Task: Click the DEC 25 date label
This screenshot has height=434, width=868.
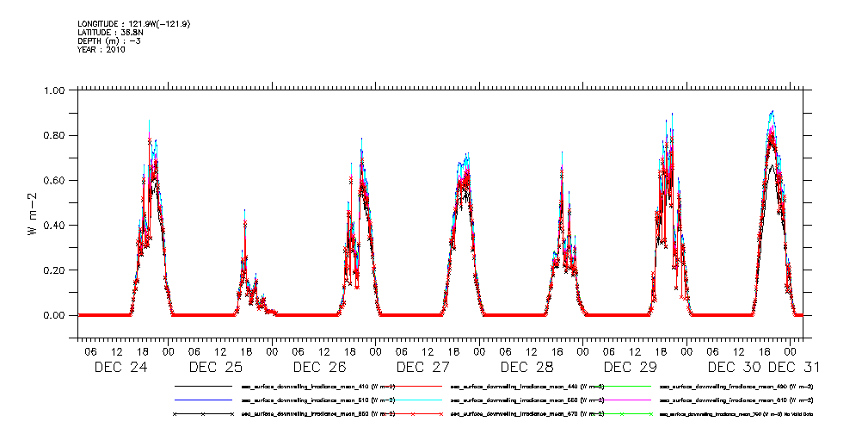Action: coord(216,367)
